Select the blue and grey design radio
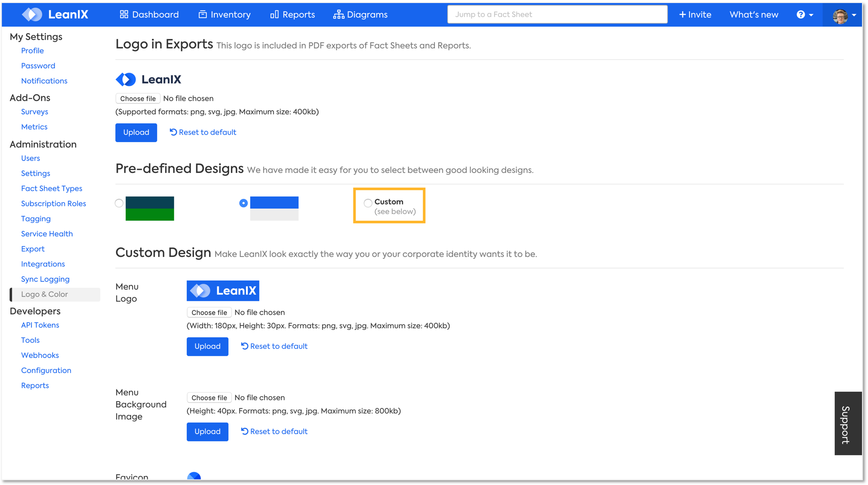The height and width of the screenshot is (485, 868). click(x=243, y=203)
